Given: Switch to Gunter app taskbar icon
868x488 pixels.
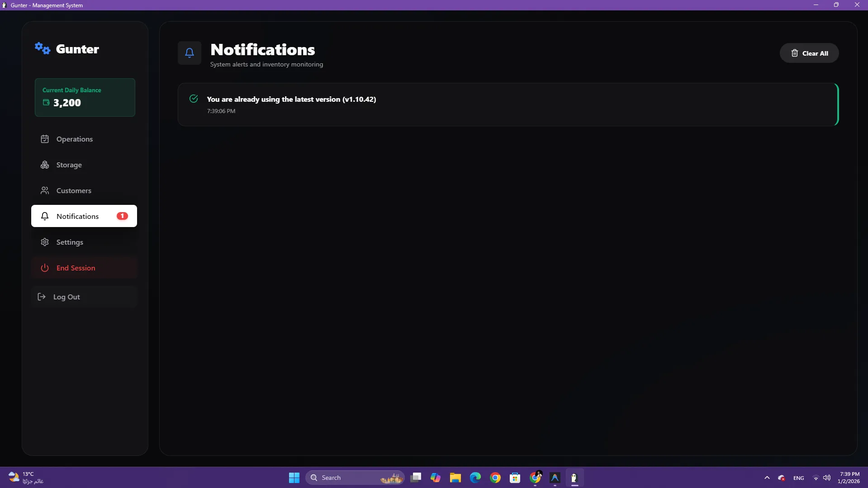Looking at the screenshot, I should [x=574, y=478].
